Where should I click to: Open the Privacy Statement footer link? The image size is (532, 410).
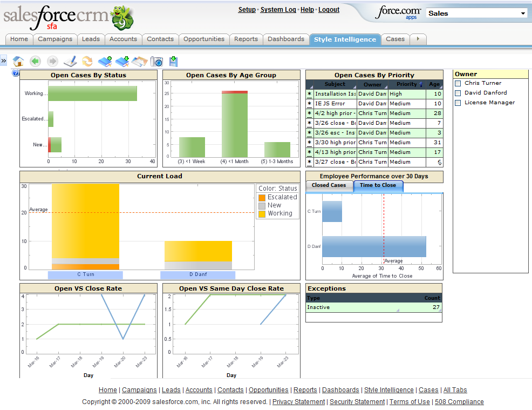pyautogui.click(x=298, y=402)
